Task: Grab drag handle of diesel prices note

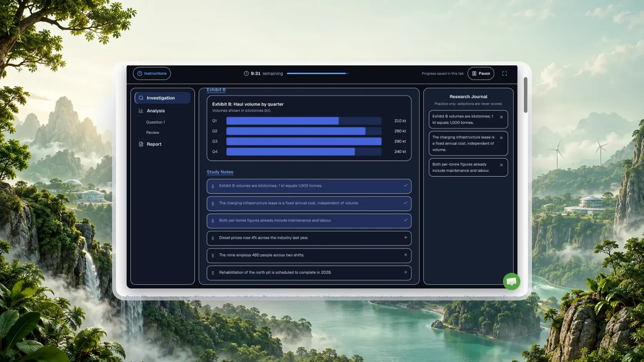Action: point(213,238)
